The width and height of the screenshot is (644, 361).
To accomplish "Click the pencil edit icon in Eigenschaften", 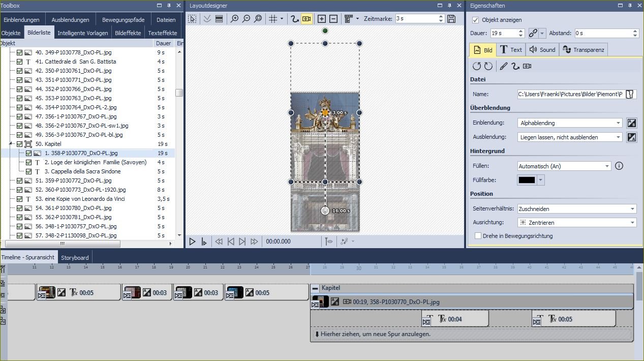I will (x=503, y=66).
